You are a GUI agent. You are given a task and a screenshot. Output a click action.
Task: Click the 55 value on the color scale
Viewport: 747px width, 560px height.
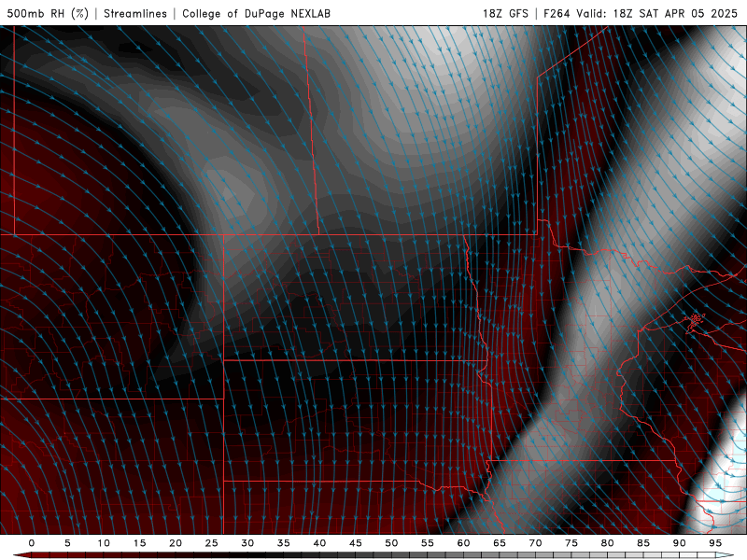click(428, 543)
